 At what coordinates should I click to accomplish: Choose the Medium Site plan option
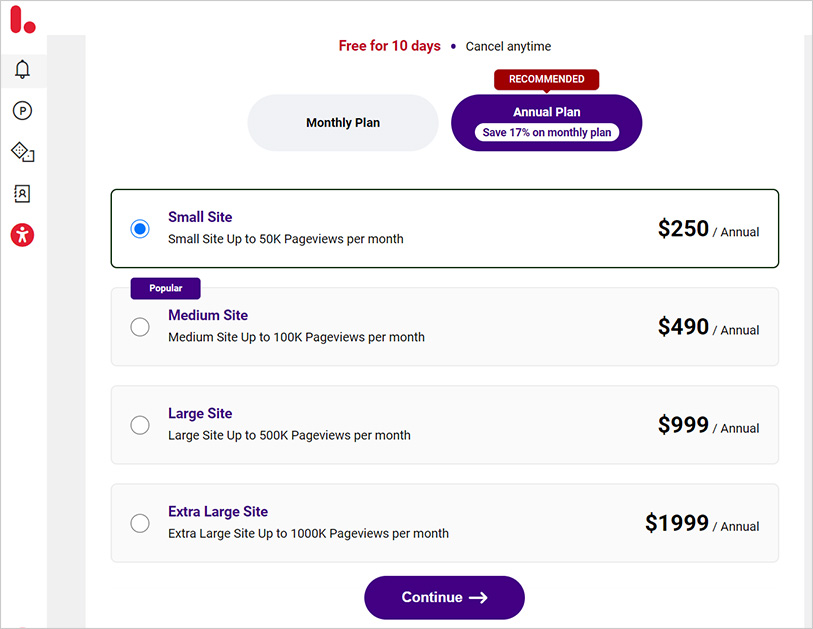(139, 326)
